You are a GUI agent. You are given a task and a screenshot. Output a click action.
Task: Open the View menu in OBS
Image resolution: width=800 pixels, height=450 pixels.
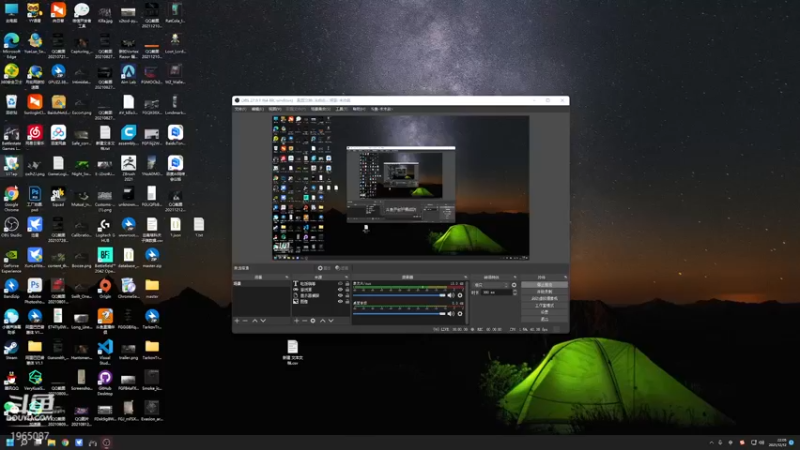[274, 109]
